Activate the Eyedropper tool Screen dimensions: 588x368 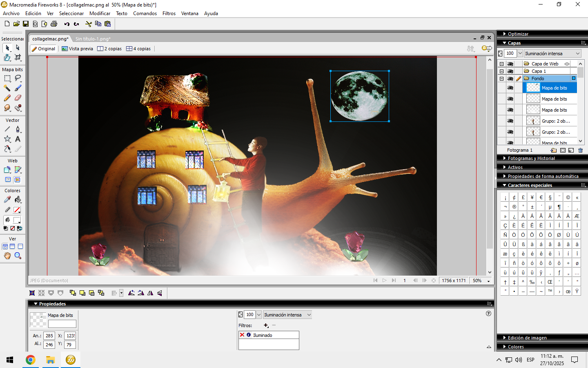pos(7,200)
